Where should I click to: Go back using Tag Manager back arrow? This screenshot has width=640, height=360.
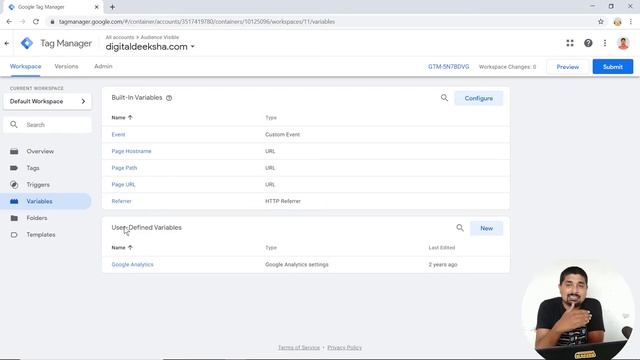pos(7,43)
